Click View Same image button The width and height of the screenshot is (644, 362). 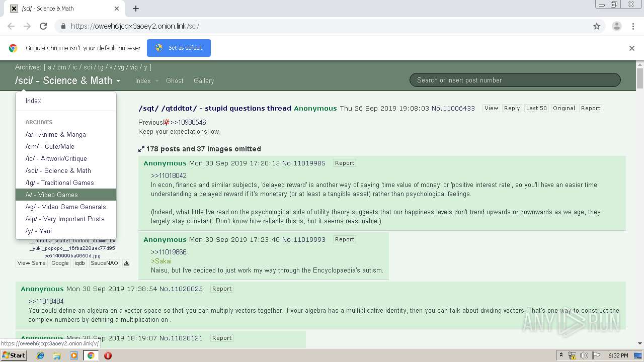31,263
